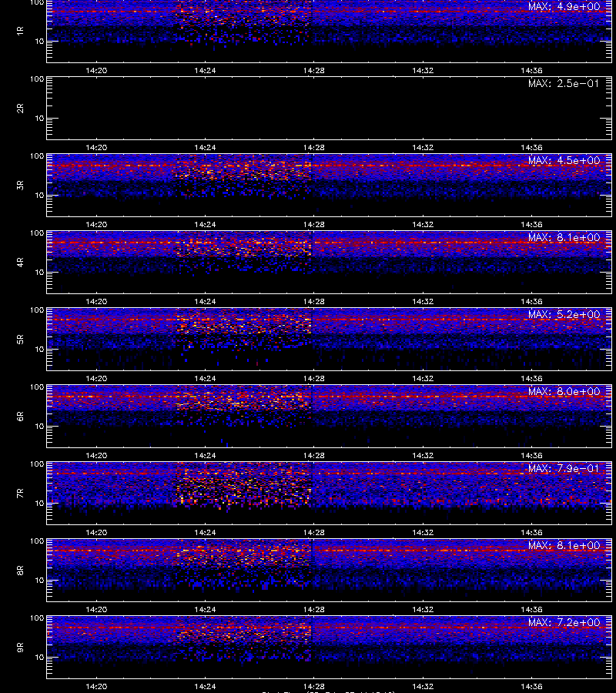The width and height of the screenshot is (616, 693).
Task: Click the 14:32 tick label under 9R
Action: pos(423,686)
